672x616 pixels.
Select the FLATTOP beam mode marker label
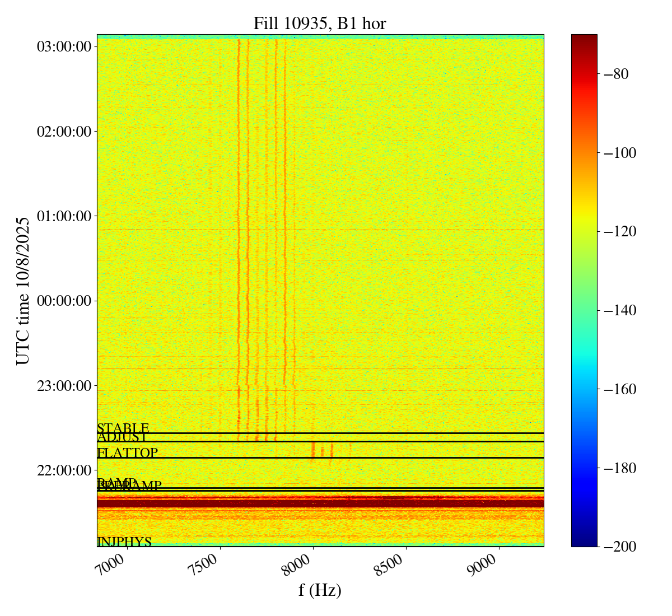(127, 452)
